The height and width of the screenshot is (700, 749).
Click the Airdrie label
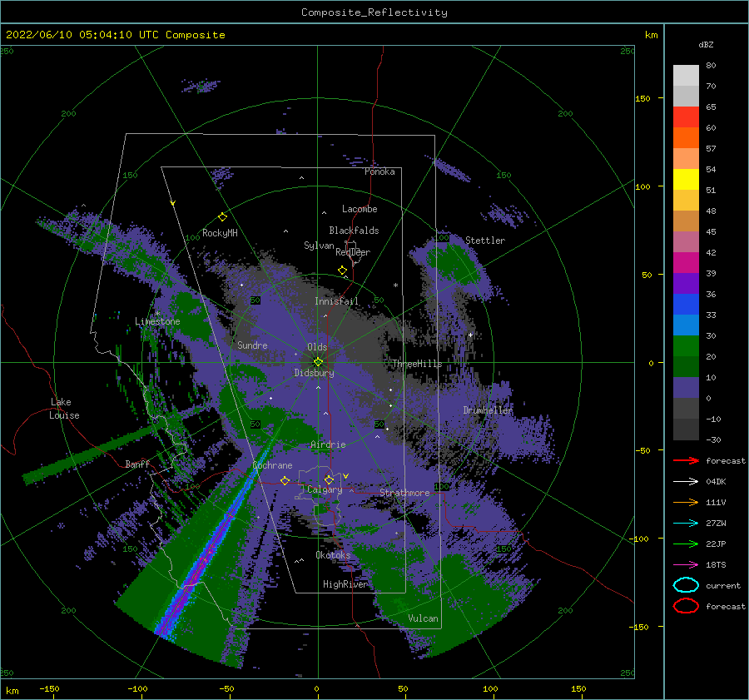(328, 444)
